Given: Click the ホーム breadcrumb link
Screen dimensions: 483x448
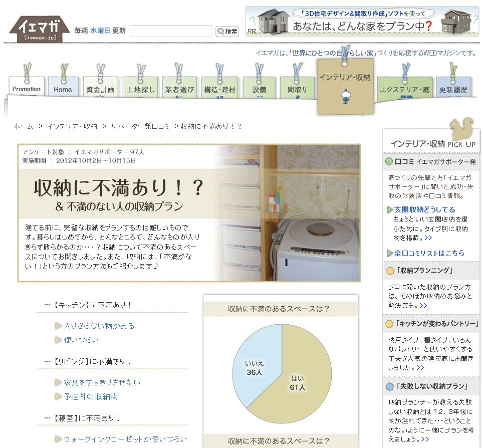Looking at the screenshot, I should pyautogui.click(x=24, y=126).
